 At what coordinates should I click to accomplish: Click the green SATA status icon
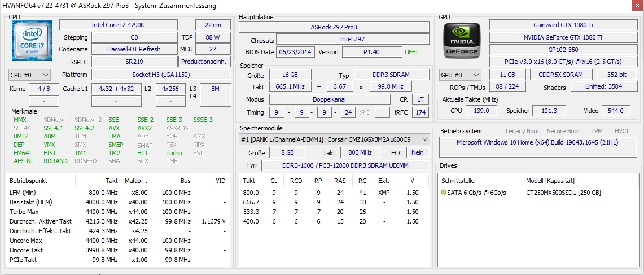click(x=444, y=193)
